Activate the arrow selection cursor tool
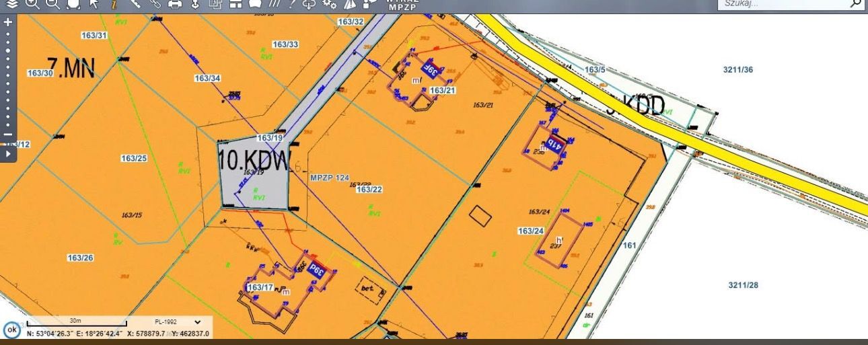Image resolution: width=868 pixels, height=345 pixels. pyautogui.click(x=94, y=3)
